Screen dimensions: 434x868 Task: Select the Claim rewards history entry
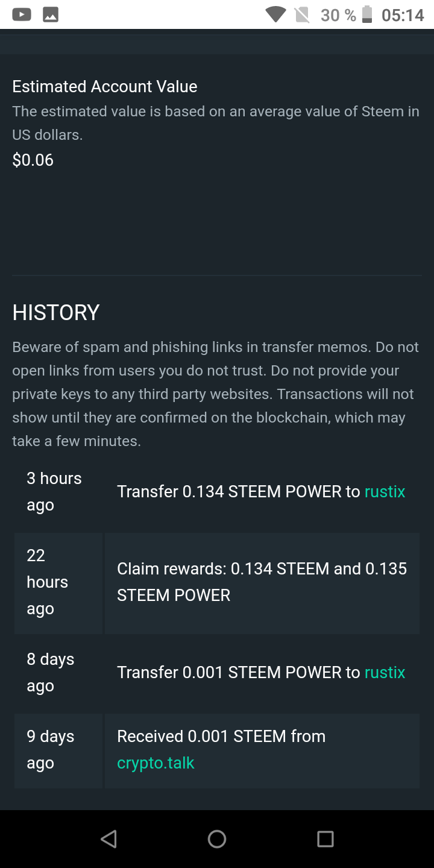click(262, 582)
